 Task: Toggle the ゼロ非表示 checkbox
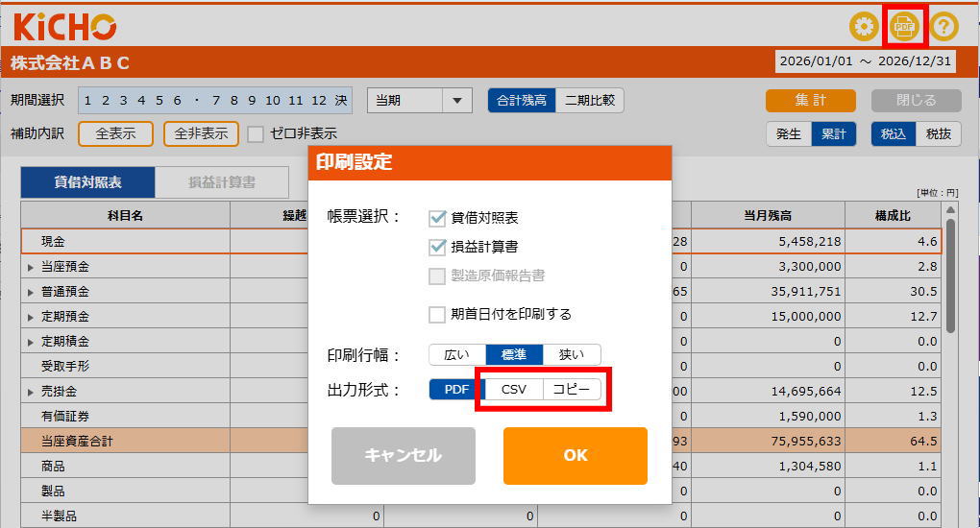(x=256, y=133)
